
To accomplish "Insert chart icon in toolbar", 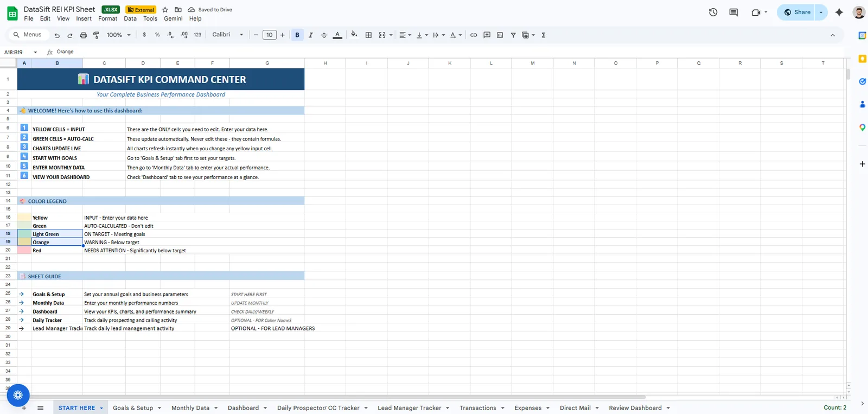I will 500,35.
